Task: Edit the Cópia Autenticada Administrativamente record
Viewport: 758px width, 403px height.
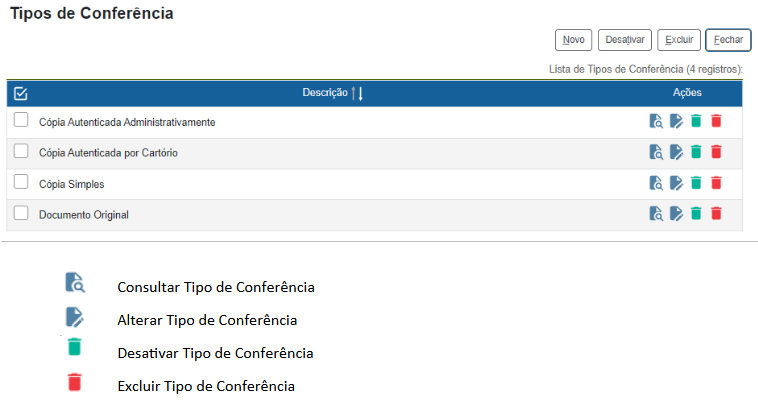Action: point(676,122)
